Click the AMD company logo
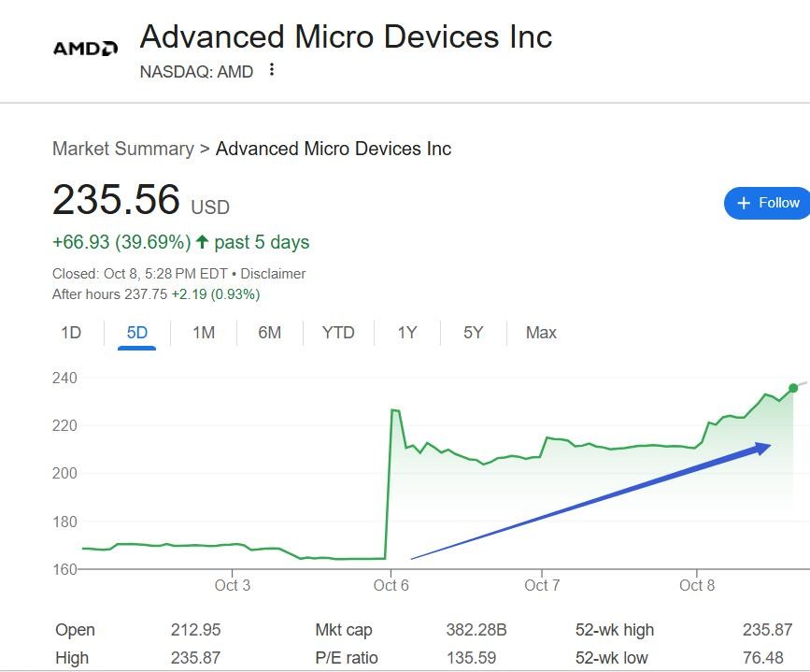 point(85,48)
